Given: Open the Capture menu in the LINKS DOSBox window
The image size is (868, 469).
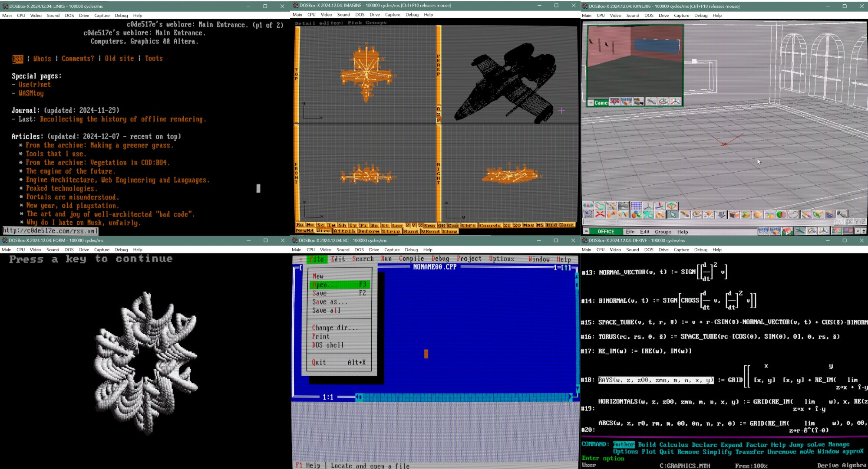Looking at the screenshot, I should pyautogui.click(x=102, y=15).
